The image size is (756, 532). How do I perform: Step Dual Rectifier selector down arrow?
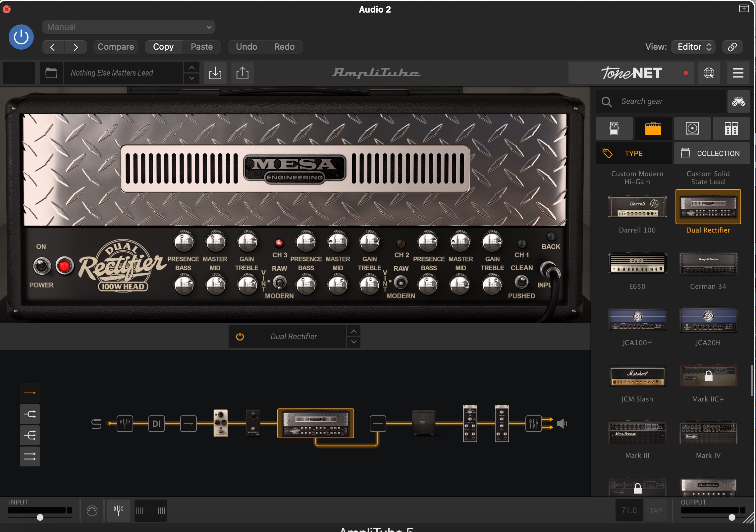click(353, 342)
